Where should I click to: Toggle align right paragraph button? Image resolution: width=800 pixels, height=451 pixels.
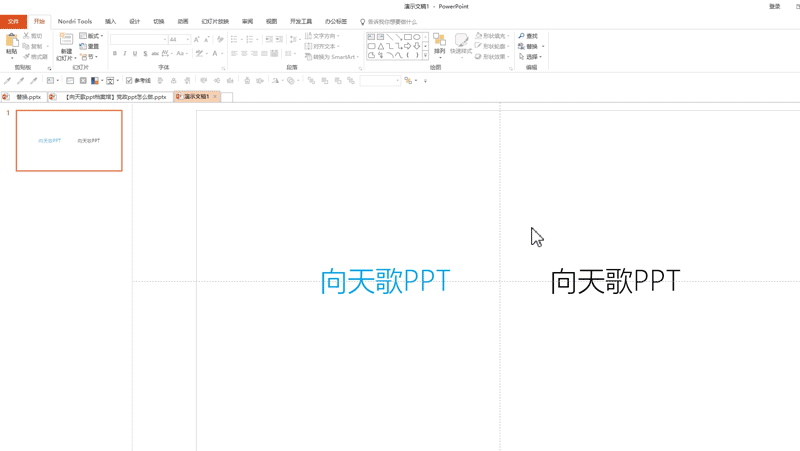point(254,53)
